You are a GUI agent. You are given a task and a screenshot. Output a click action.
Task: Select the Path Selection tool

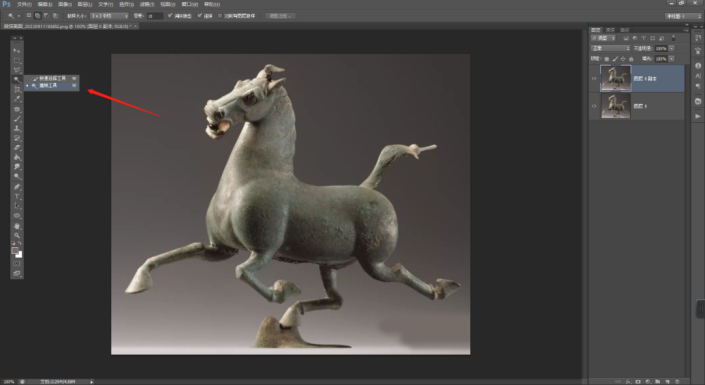click(x=17, y=206)
